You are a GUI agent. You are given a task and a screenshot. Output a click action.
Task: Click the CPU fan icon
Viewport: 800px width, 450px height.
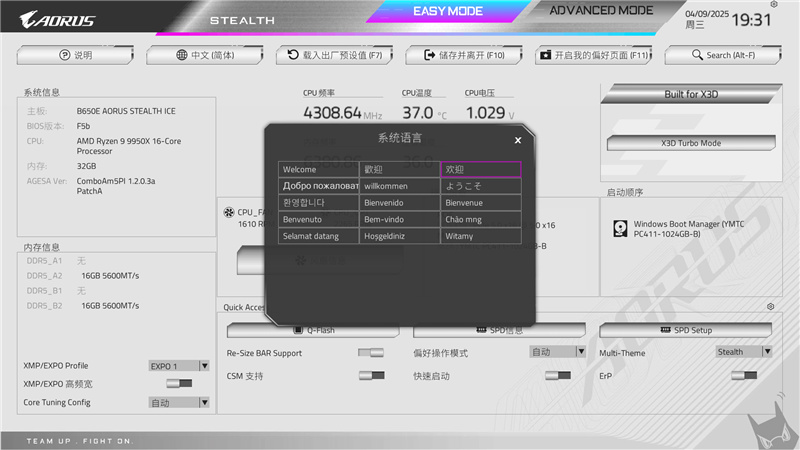(x=229, y=212)
